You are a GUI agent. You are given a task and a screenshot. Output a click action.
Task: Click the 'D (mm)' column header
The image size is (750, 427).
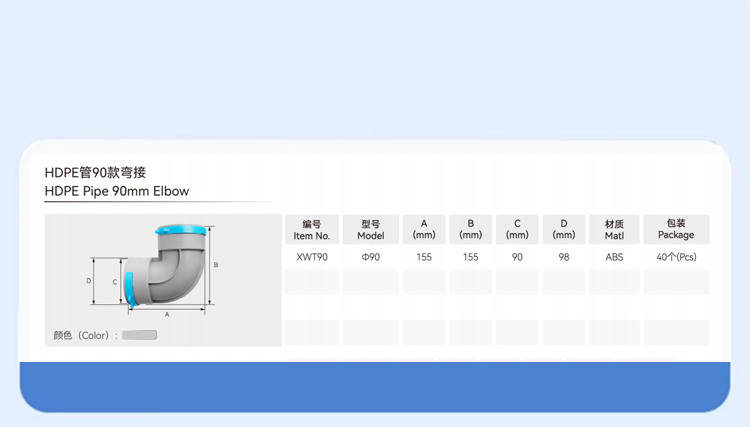tap(564, 230)
